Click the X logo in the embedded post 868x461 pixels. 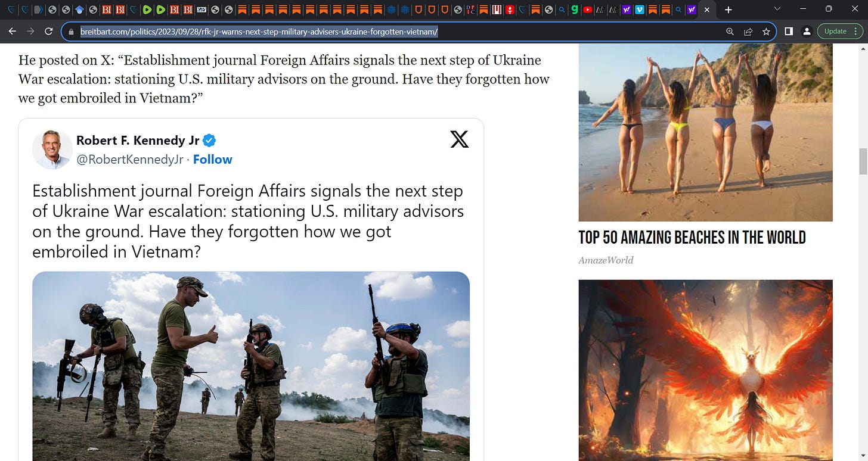[459, 139]
